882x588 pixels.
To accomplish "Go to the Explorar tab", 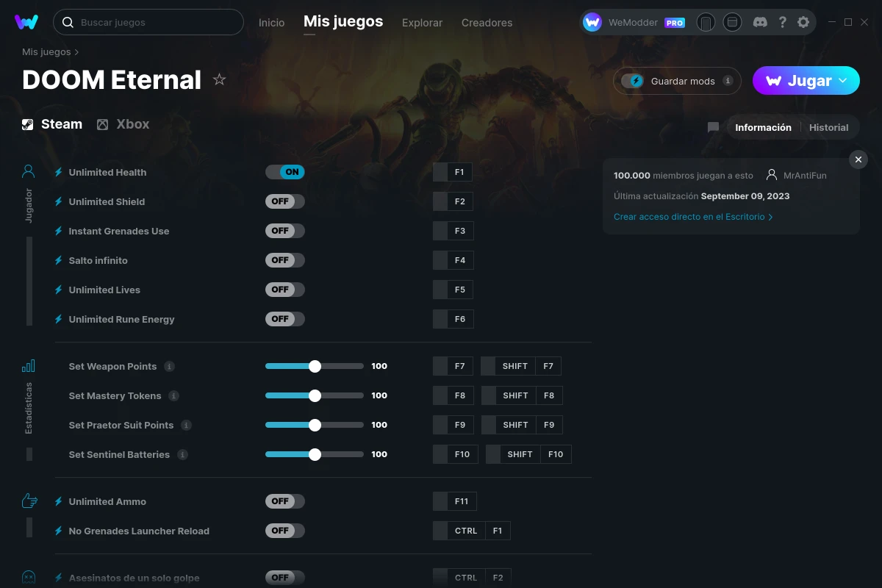I will (x=422, y=23).
